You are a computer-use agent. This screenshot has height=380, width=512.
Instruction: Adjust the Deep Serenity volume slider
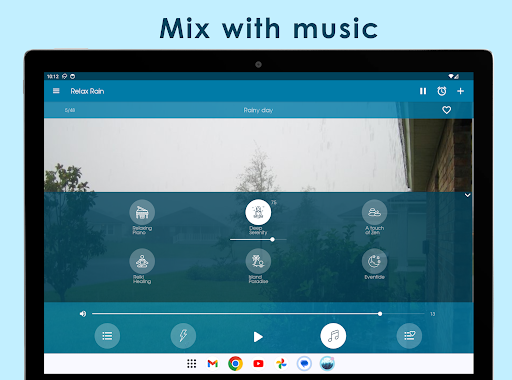coord(258,239)
